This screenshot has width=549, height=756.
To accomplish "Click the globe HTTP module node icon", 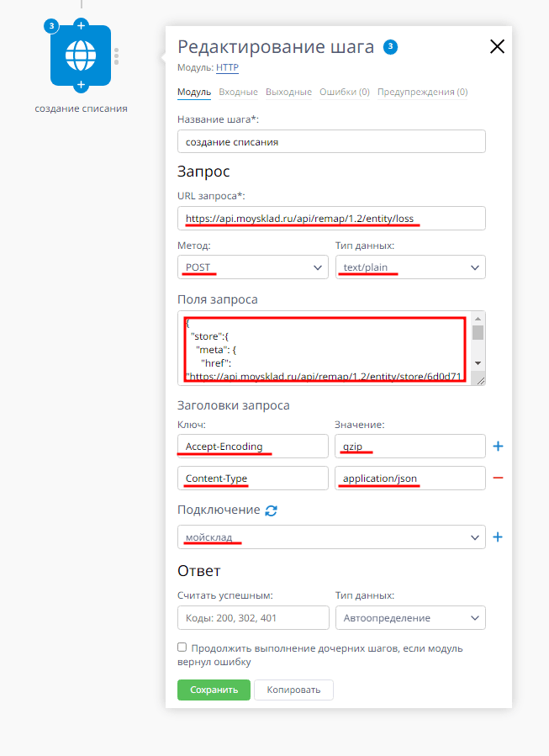I will pos(80,55).
